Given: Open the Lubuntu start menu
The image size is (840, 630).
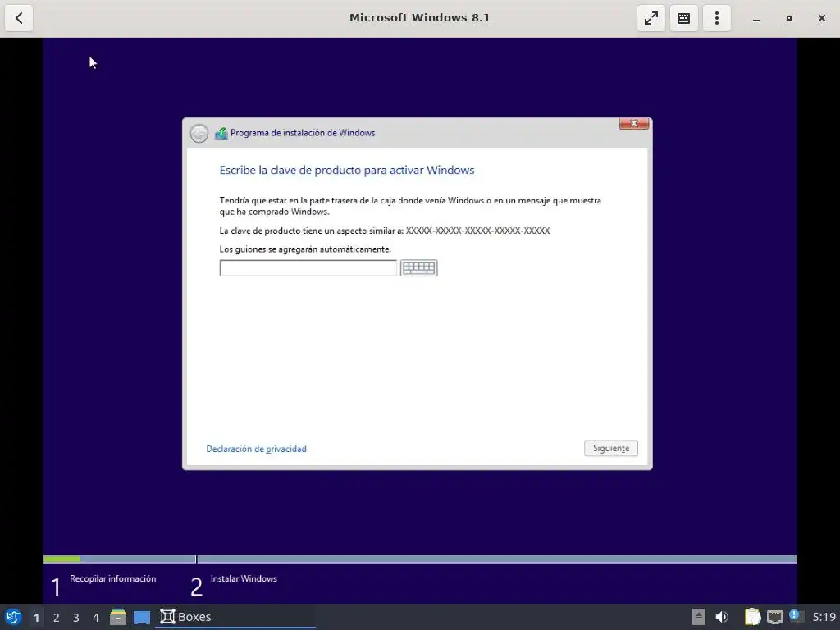Looking at the screenshot, I should [x=13, y=617].
